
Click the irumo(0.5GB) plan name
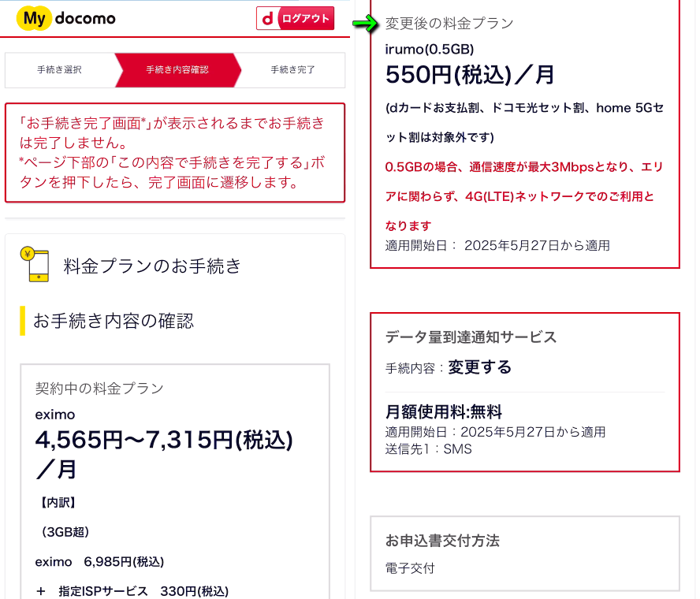tap(430, 49)
